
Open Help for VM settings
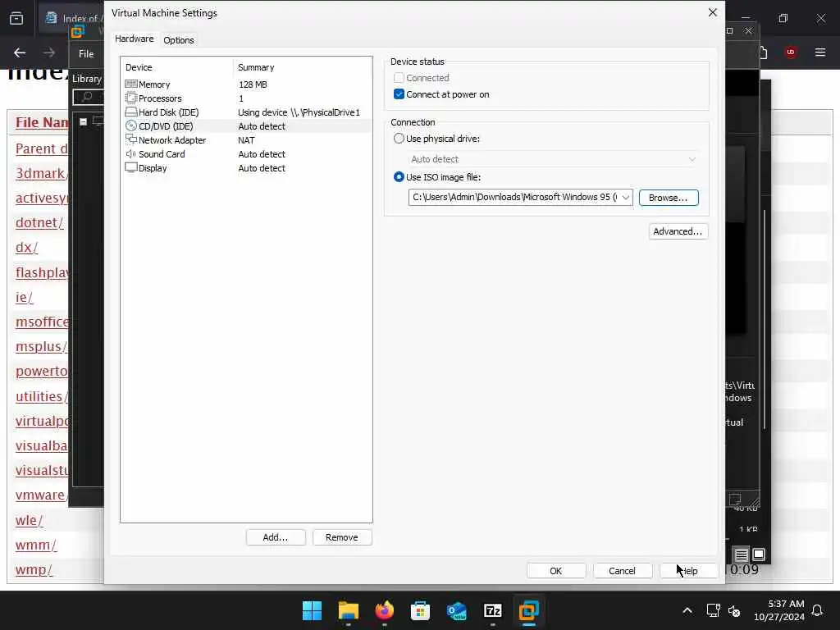pyautogui.click(x=689, y=571)
